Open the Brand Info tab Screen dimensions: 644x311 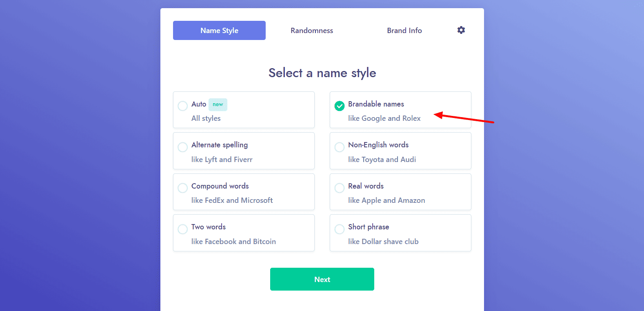404,31
